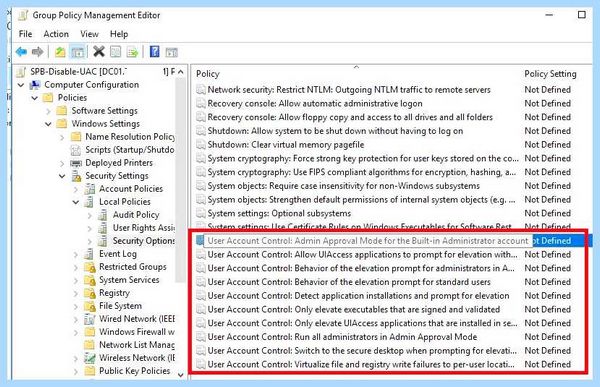The width and height of the screenshot is (600, 387).
Task: Click the Security Settings shield icon
Action: 76,176
